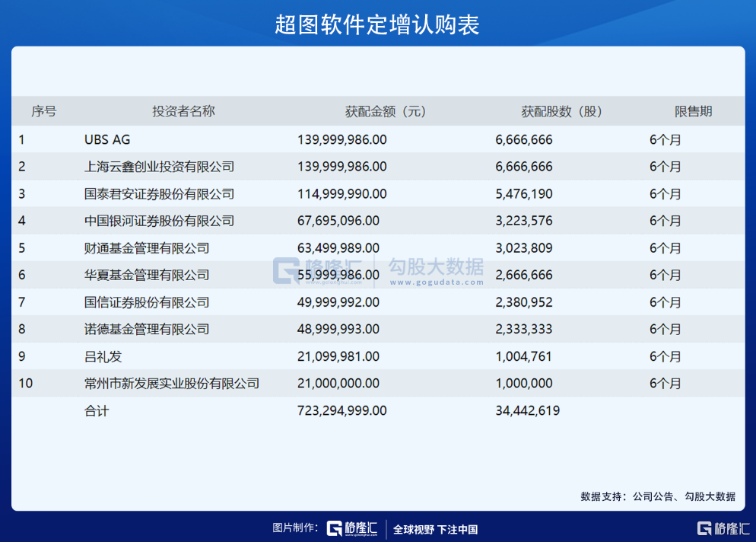Click the share count 5,476,190
The image size is (756, 542).
click(524, 194)
